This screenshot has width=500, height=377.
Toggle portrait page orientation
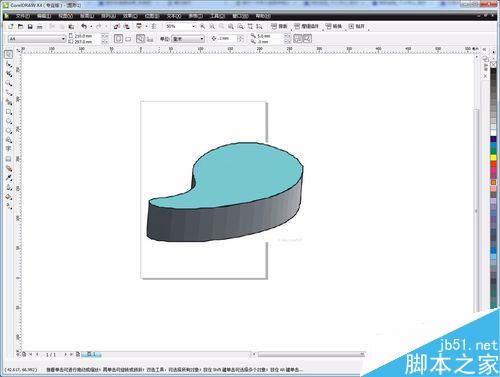point(118,39)
